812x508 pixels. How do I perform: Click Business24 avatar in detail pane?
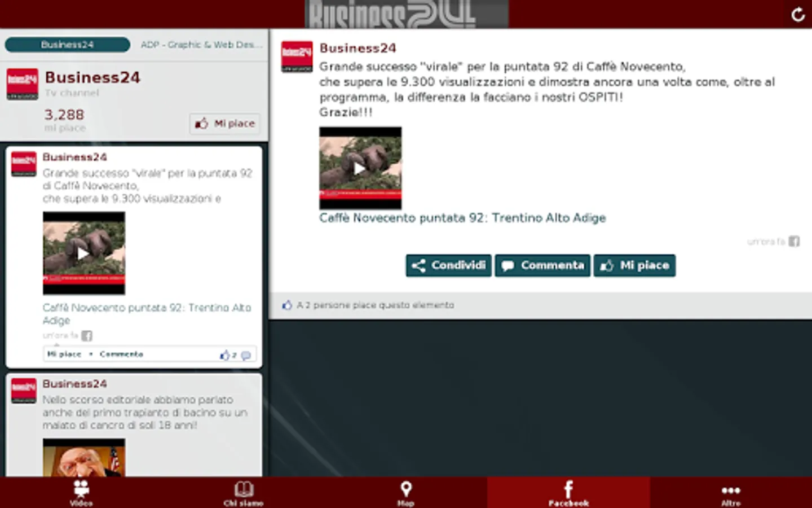coord(297,56)
